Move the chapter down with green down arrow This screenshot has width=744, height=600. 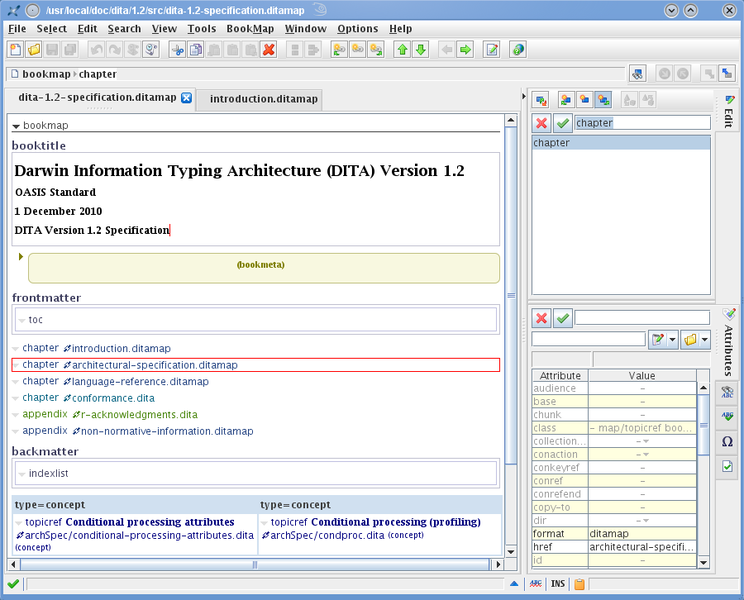[x=420, y=49]
